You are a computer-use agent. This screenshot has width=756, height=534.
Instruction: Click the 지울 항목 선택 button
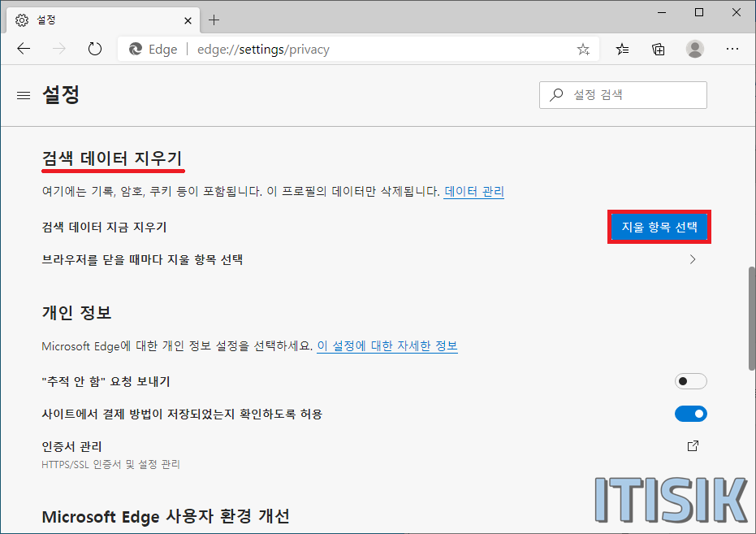(x=659, y=227)
